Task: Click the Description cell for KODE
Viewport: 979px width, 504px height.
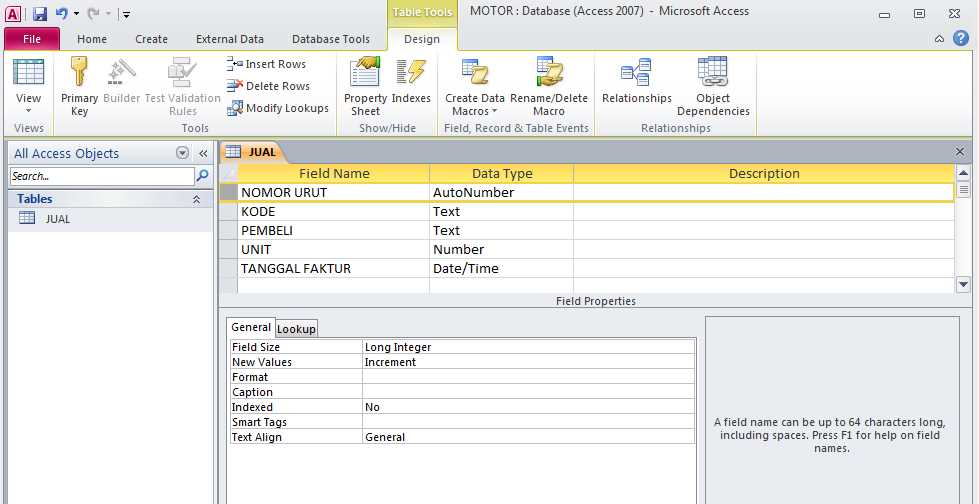Action: [x=764, y=211]
